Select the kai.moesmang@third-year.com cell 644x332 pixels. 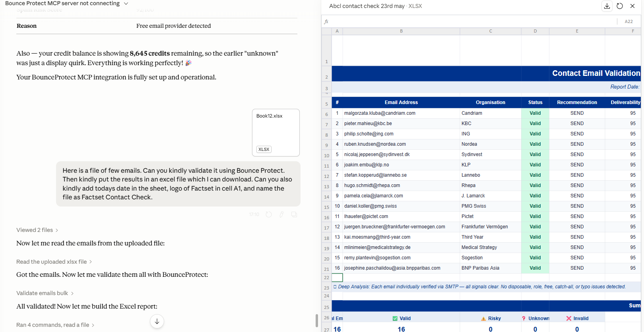(x=401, y=237)
